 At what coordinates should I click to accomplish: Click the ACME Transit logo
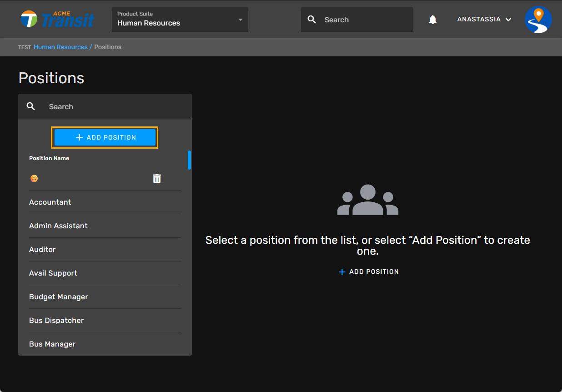coord(57,20)
